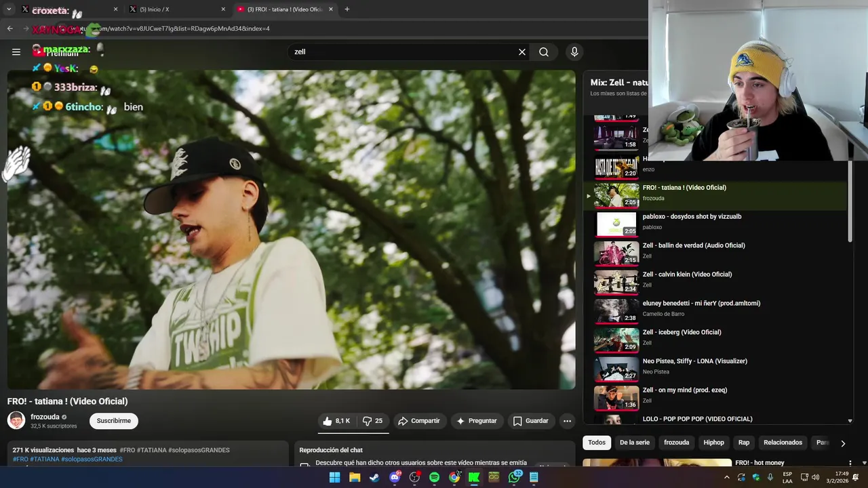
Task: Open the YouTube hamburger guide menu
Action: tap(16, 52)
